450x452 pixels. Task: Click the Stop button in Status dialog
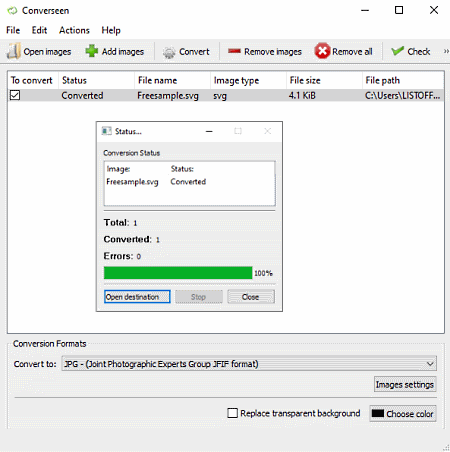click(x=199, y=297)
